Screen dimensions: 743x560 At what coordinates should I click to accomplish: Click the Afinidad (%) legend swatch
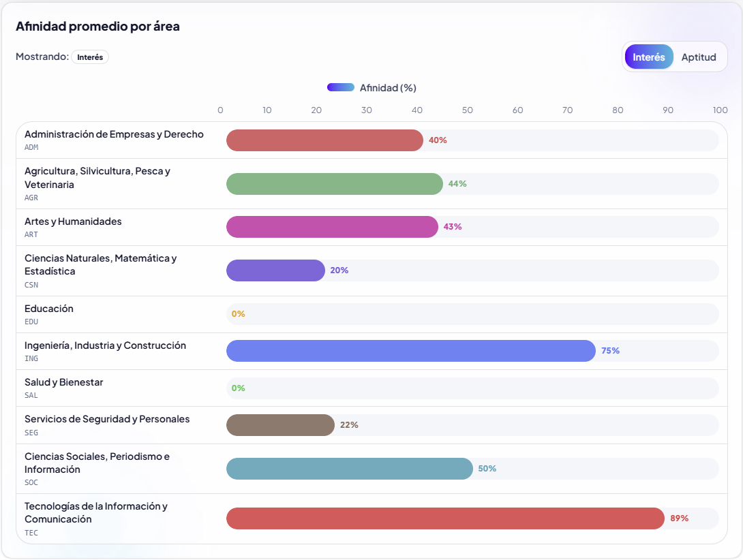coord(341,87)
